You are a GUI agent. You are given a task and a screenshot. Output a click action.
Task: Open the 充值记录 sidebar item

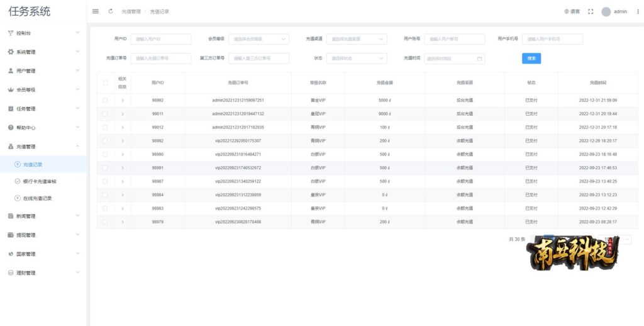click(43, 164)
